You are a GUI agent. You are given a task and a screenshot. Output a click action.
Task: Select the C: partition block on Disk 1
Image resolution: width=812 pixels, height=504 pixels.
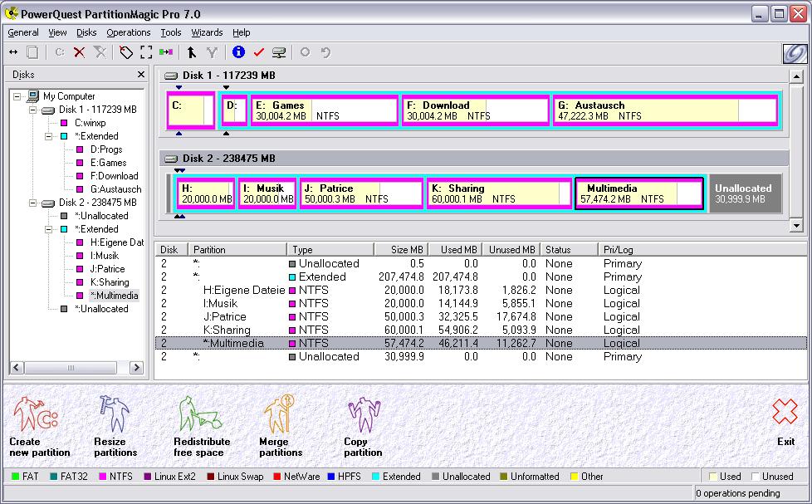click(x=191, y=110)
